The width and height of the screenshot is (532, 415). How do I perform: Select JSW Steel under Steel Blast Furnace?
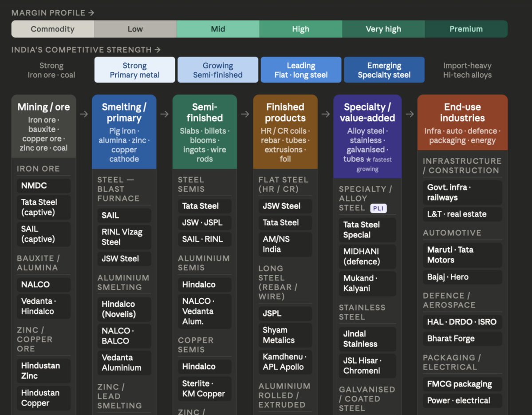click(x=124, y=259)
